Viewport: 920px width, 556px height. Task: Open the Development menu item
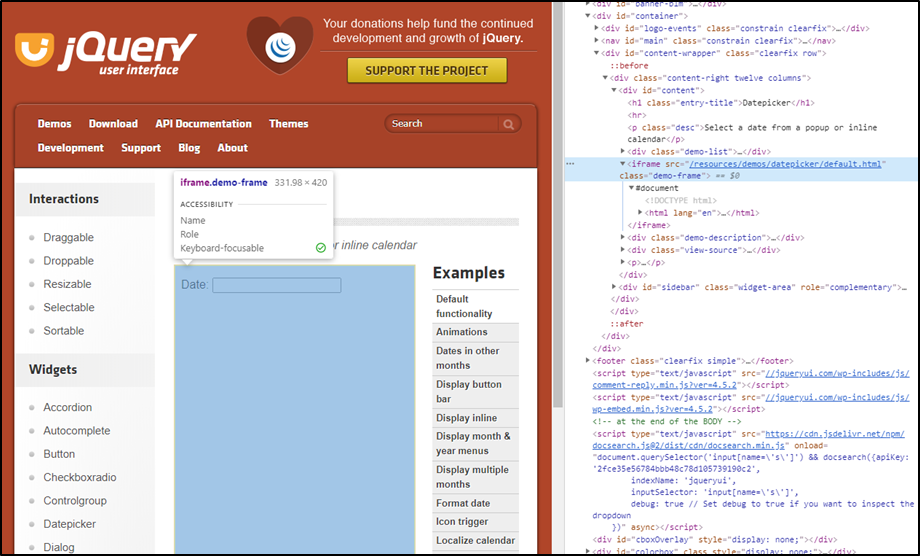[x=70, y=148]
